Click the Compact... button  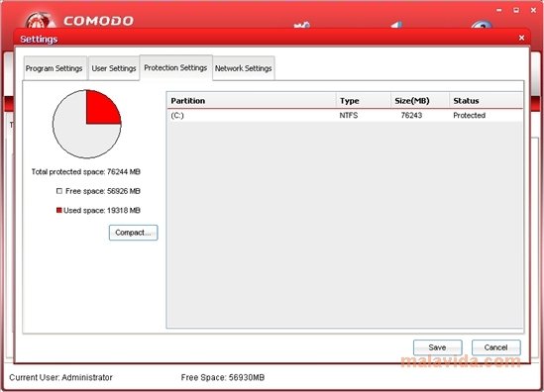pos(133,233)
